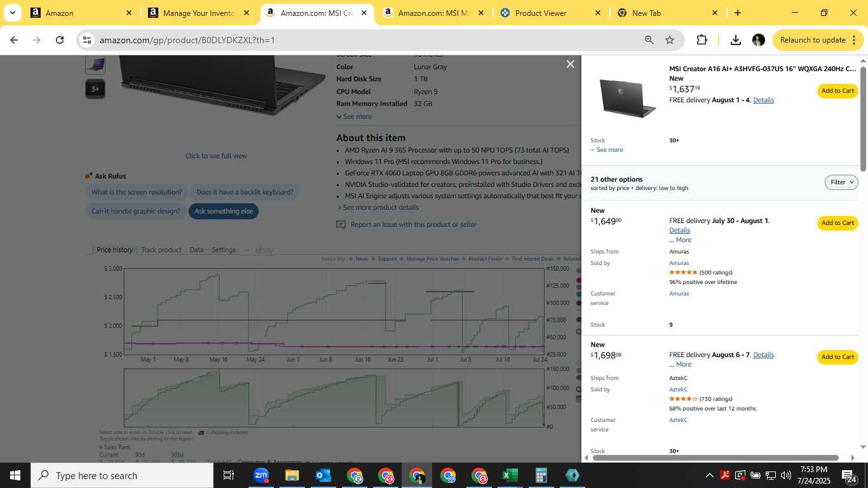The height and width of the screenshot is (488, 868).
Task: Open the tab search dropdown arrow
Action: coord(12,13)
